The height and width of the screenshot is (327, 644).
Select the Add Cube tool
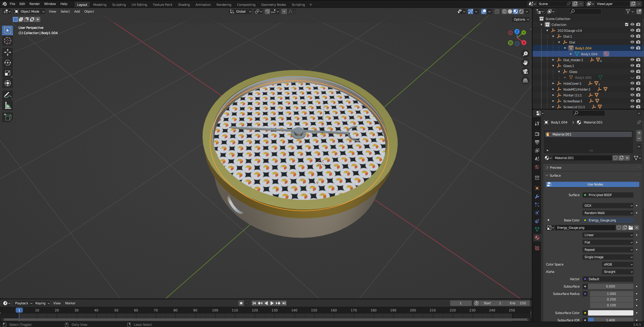(x=8, y=117)
